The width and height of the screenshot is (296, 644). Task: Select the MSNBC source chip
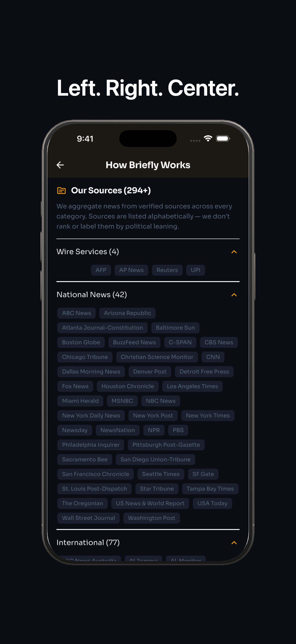[122, 401]
